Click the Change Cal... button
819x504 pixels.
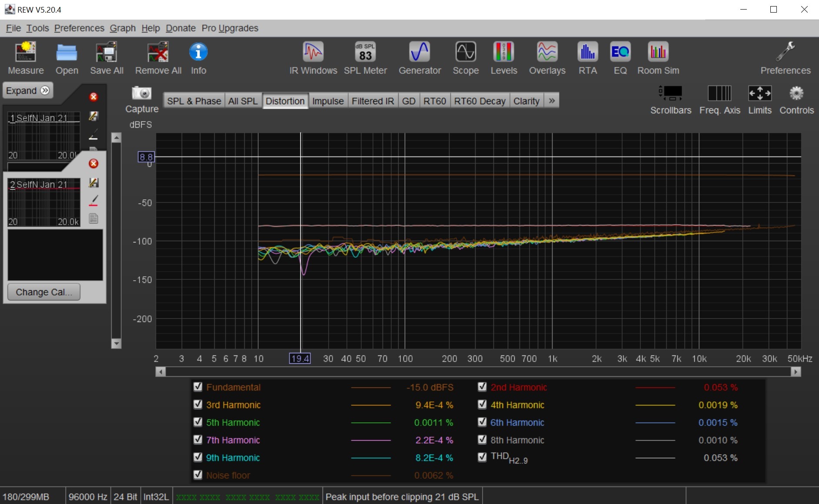pyautogui.click(x=44, y=292)
